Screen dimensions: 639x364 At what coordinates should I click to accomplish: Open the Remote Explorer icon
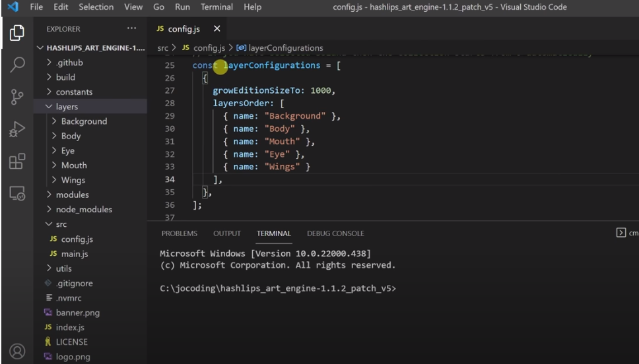(x=17, y=193)
